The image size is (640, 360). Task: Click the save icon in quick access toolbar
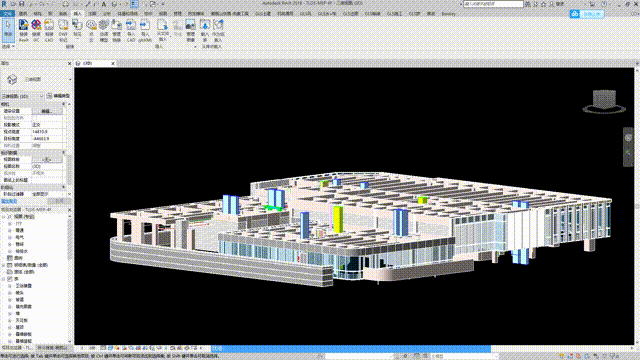tap(22, 4)
